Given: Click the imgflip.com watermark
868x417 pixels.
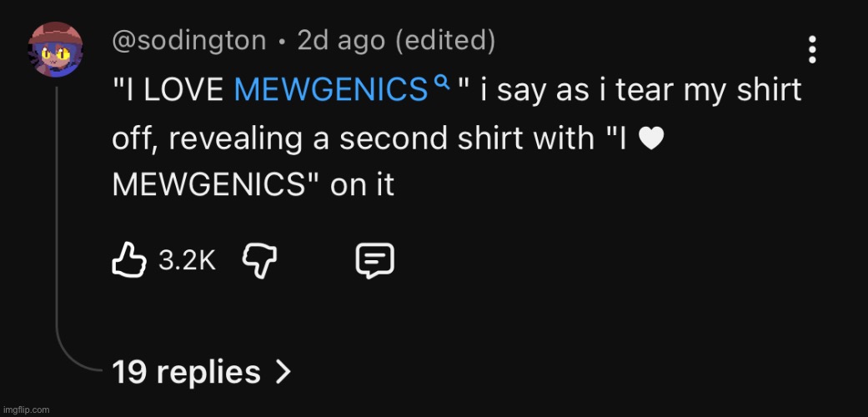Looking at the screenshot, I should (x=26, y=409).
